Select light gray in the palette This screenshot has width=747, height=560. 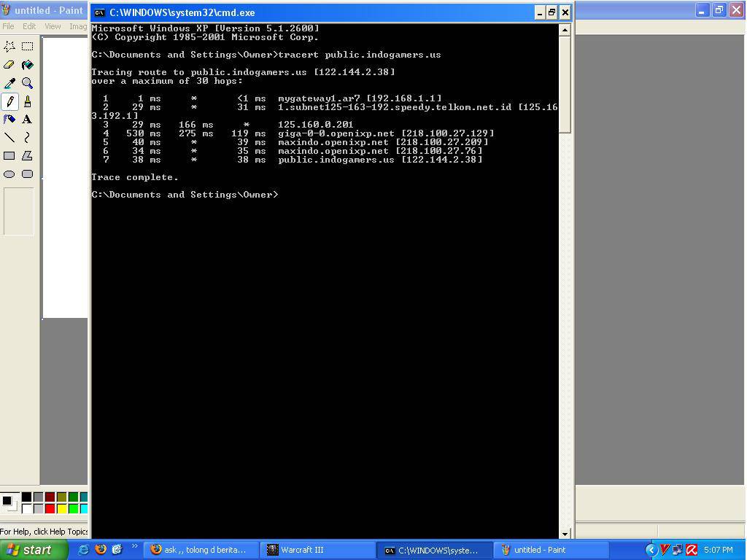[x=38, y=508]
